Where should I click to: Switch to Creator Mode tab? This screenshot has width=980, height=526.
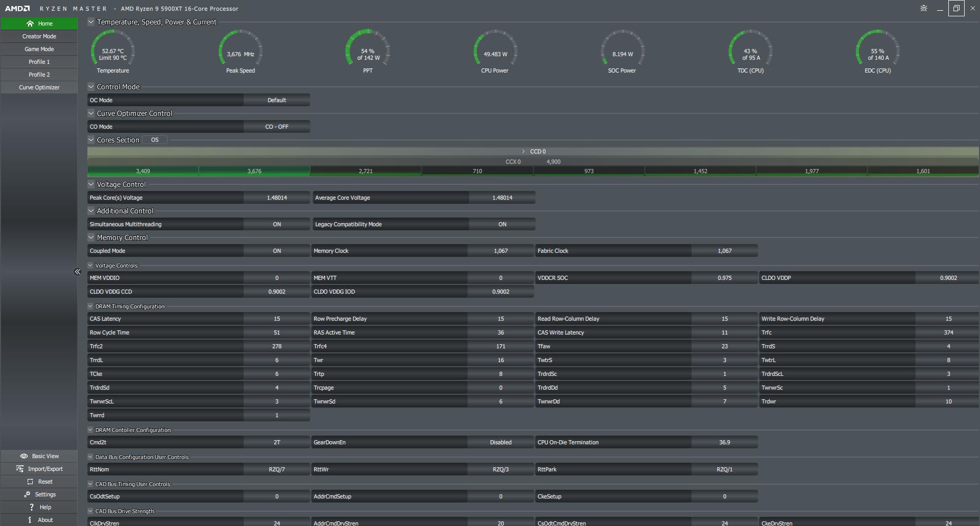(x=39, y=36)
